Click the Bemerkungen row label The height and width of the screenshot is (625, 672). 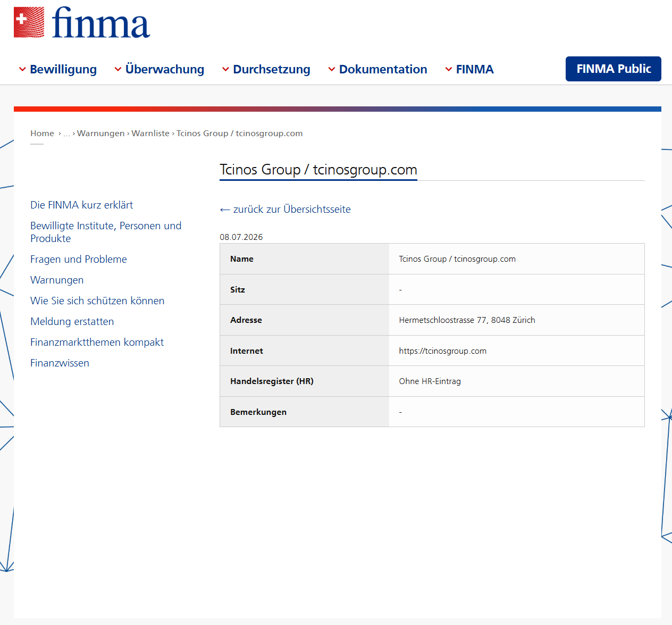click(258, 412)
